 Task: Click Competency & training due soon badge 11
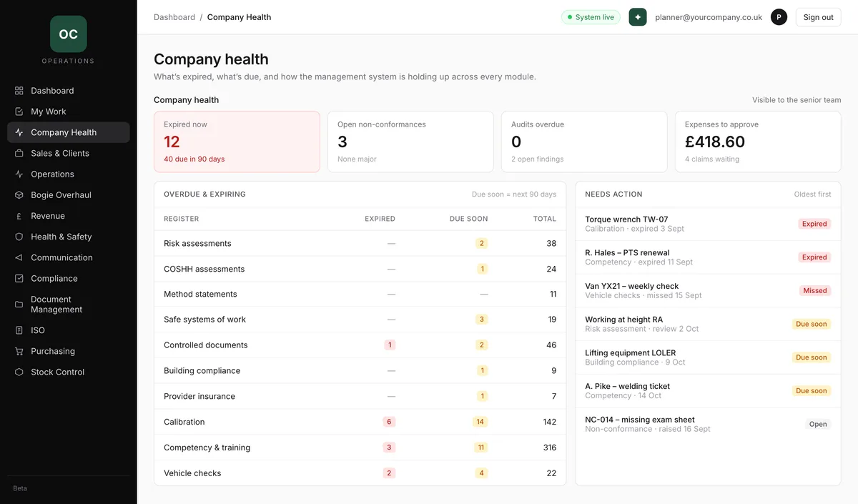480,448
